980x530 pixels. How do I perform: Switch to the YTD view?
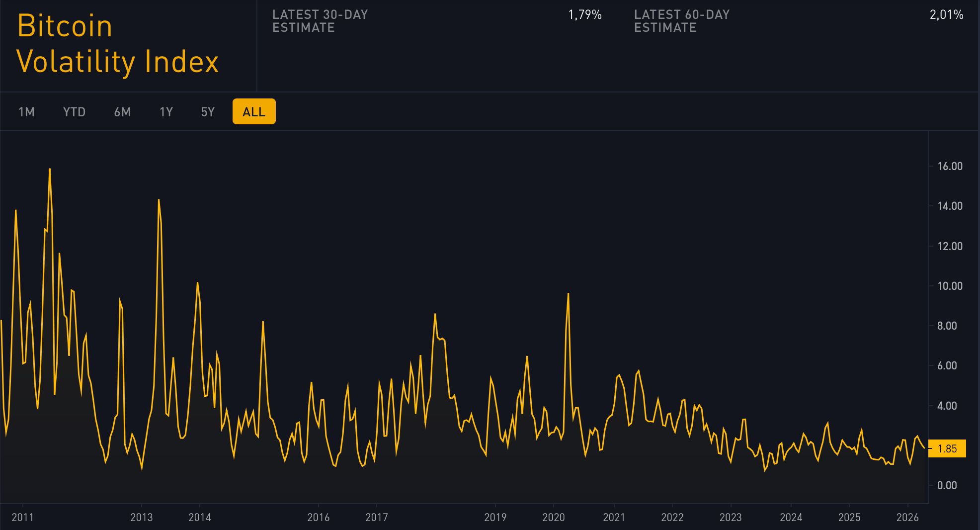tap(74, 112)
